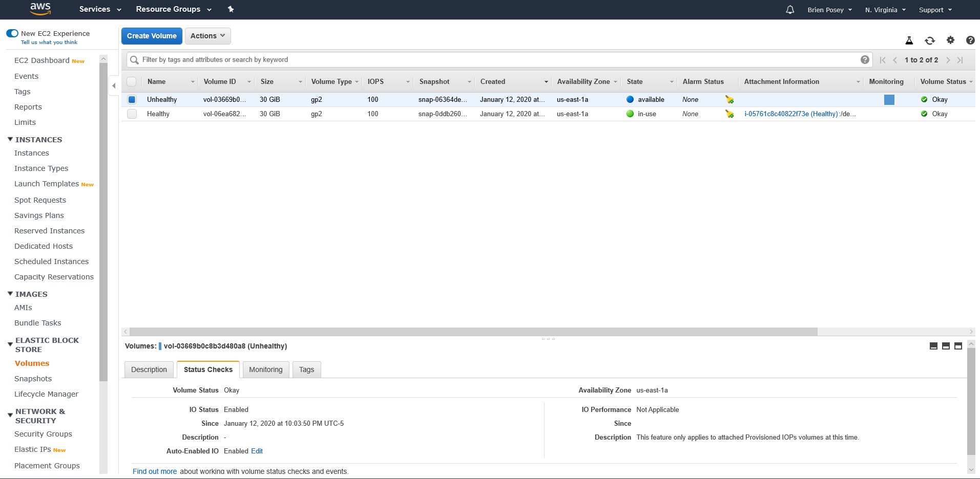Switch to the Monitoring tab

click(266, 369)
